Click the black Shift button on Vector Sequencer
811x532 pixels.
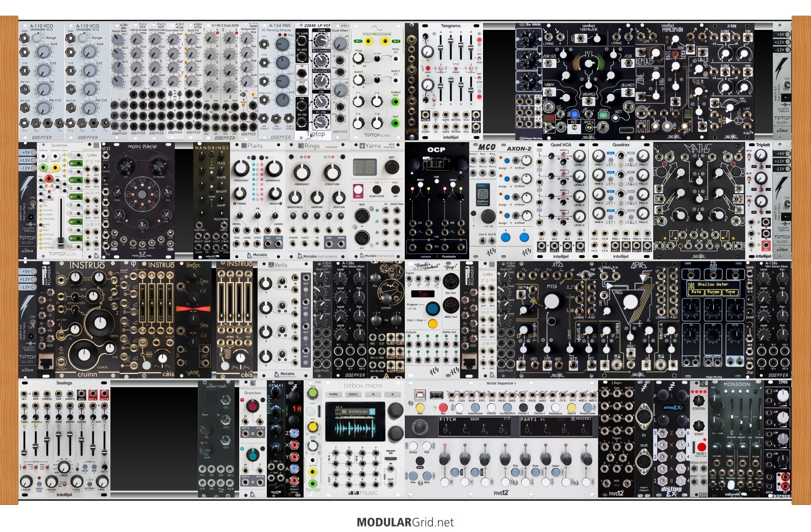[x=420, y=461]
